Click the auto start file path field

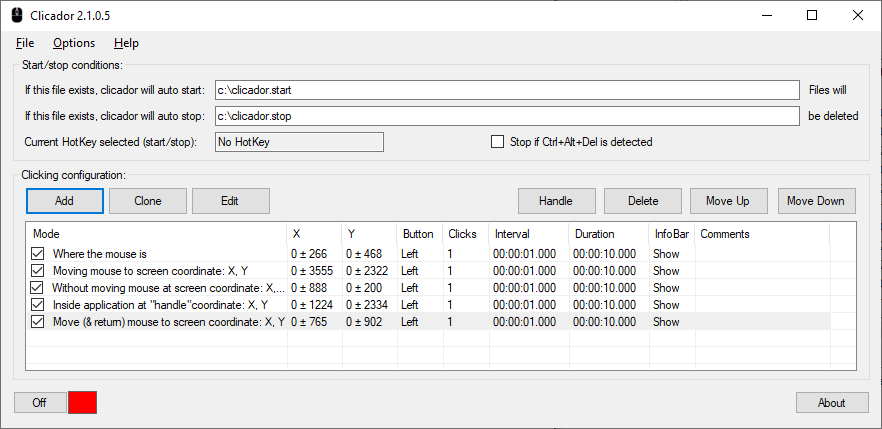click(x=507, y=90)
